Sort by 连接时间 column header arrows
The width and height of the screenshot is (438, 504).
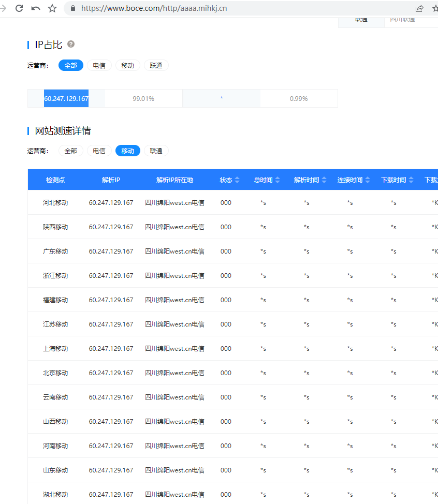click(368, 180)
